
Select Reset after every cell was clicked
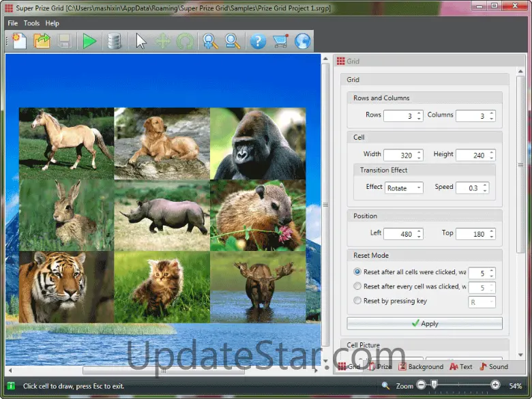pyautogui.click(x=357, y=286)
